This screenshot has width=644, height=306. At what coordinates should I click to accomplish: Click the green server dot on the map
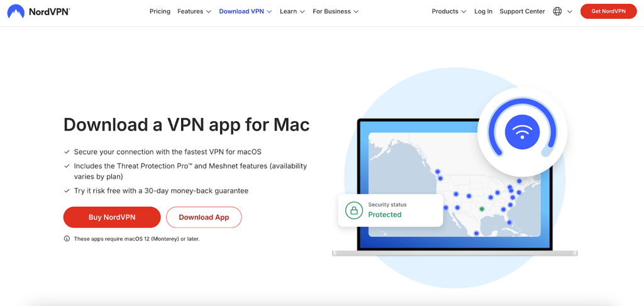[482, 209]
